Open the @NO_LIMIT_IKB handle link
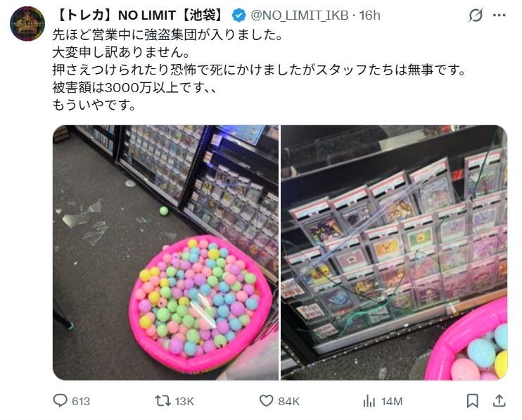522x420 pixels. 299,15
